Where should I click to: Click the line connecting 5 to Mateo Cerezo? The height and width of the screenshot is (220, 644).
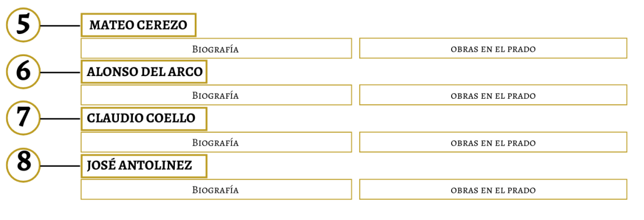pos(61,26)
